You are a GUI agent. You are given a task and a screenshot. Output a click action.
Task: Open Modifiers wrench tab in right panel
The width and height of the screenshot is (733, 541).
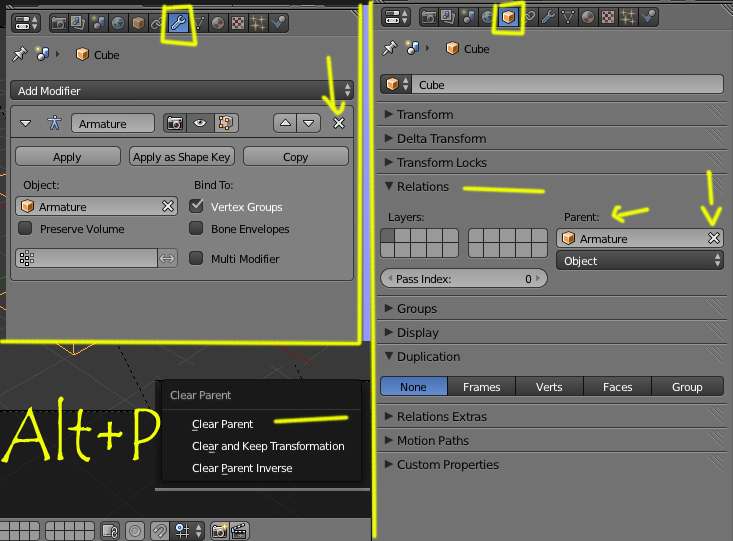548,17
